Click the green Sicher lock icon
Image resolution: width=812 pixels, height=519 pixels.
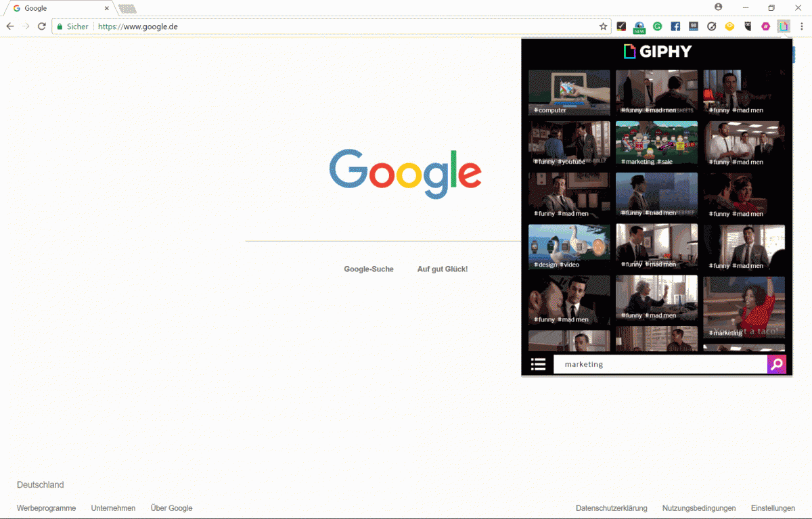tap(60, 26)
